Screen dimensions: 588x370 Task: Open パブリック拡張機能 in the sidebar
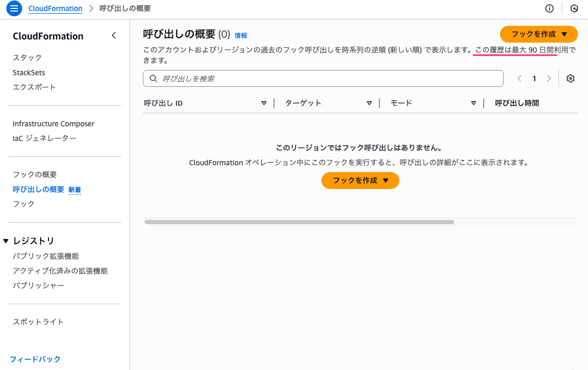point(46,256)
